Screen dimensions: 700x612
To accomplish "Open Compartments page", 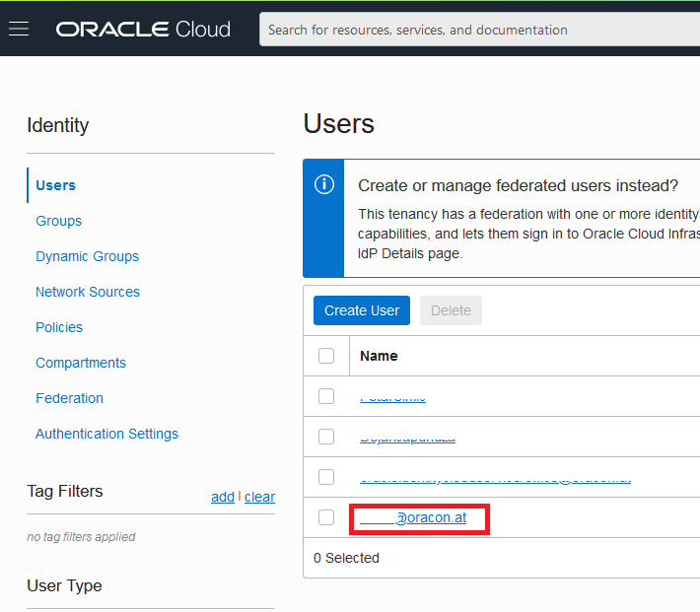I will pyautogui.click(x=81, y=363).
